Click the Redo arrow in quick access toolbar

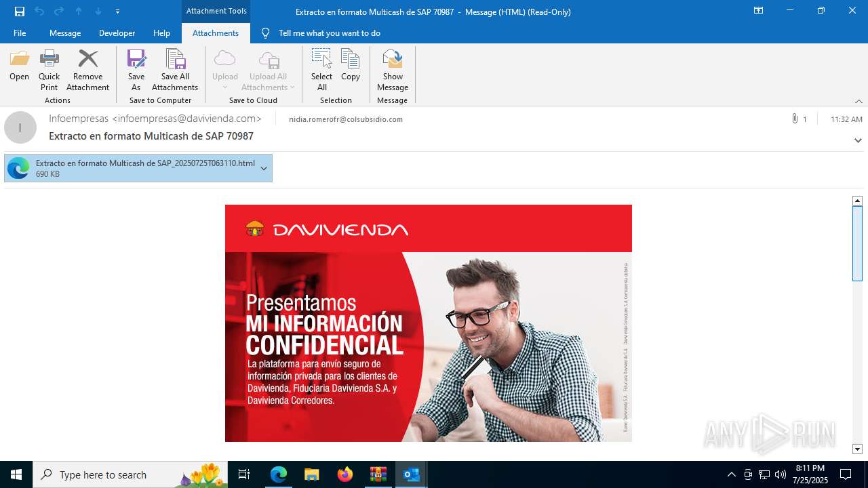[x=59, y=12]
